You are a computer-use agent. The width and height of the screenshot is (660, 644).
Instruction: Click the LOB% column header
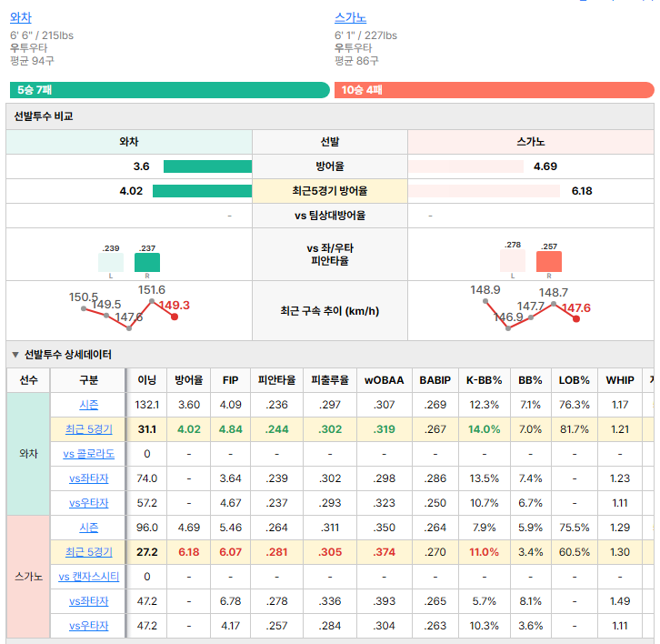click(575, 380)
